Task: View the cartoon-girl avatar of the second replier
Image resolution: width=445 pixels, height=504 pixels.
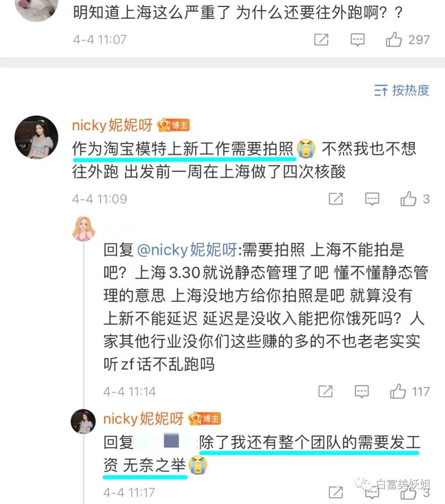Action: [84, 228]
